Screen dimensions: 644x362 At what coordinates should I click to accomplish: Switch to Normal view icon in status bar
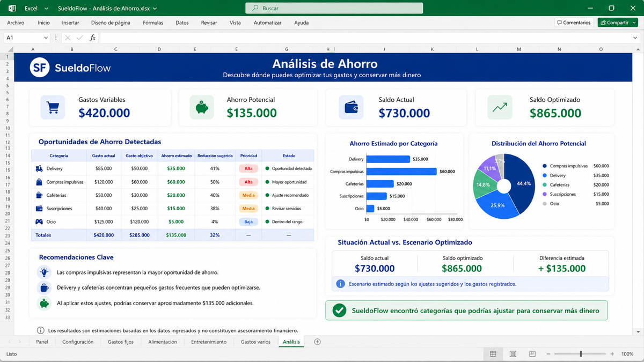pyautogui.click(x=493, y=354)
